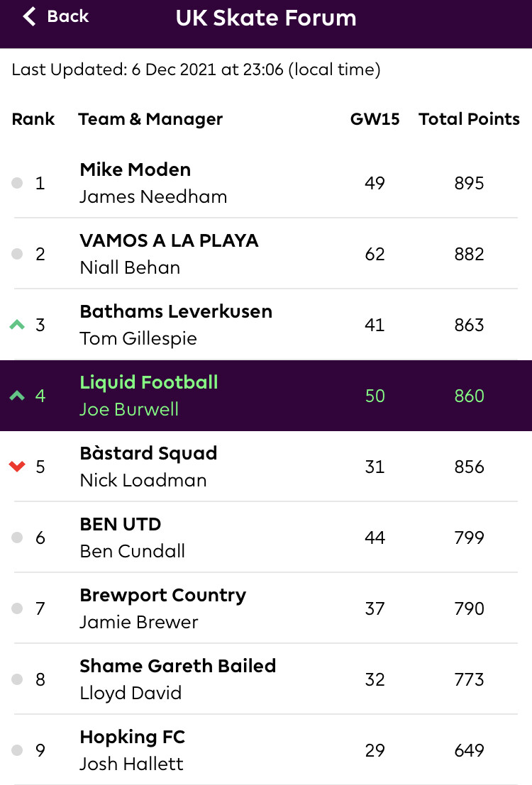This screenshot has height=785, width=532.
Task: Click the GW15 column header
Action: pyautogui.click(x=375, y=119)
